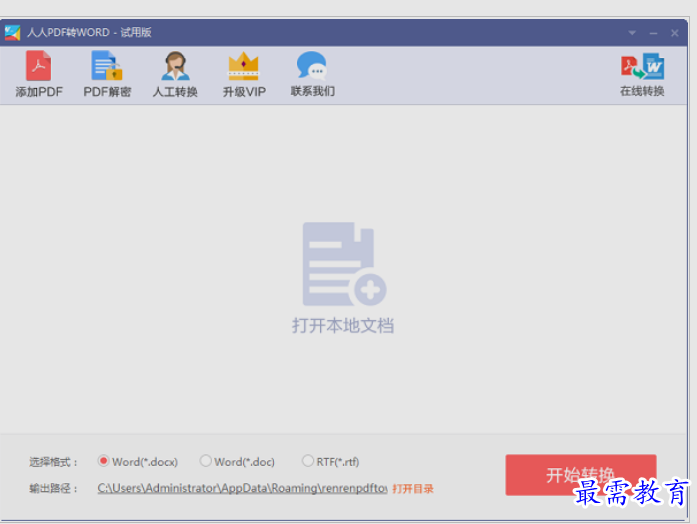697x524 pixels.
Task: Select 人工转换 manual conversion icon
Action: click(x=175, y=66)
